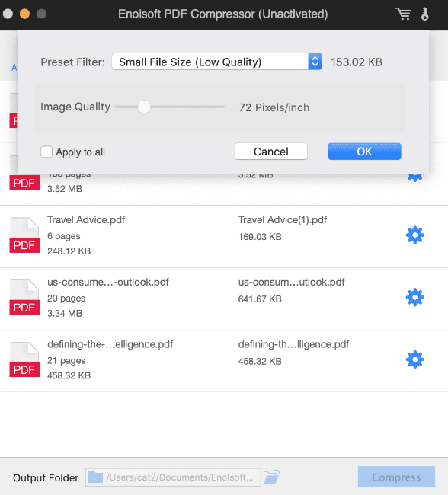This screenshot has height=495, width=448.
Task: Browse output folder with folder icon
Action: 272,477
